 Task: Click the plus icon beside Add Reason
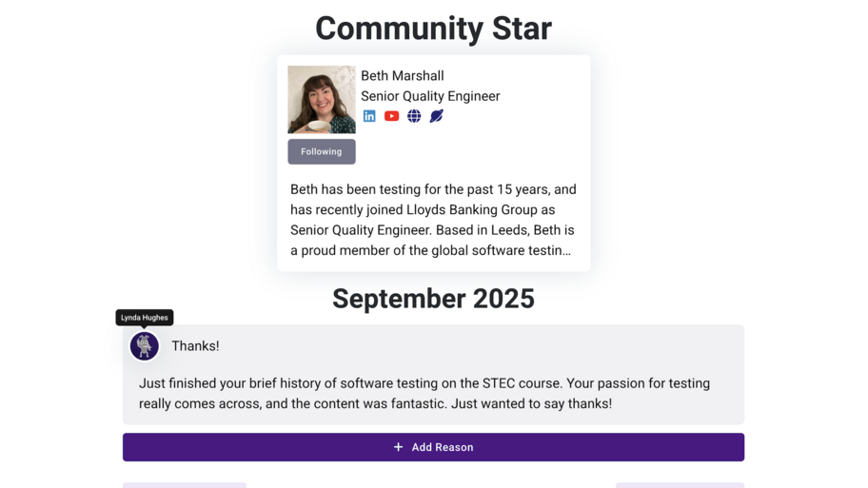pos(399,447)
